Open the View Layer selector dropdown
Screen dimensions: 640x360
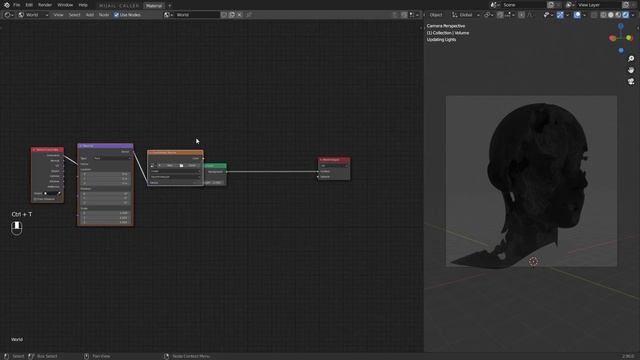pos(570,5)
